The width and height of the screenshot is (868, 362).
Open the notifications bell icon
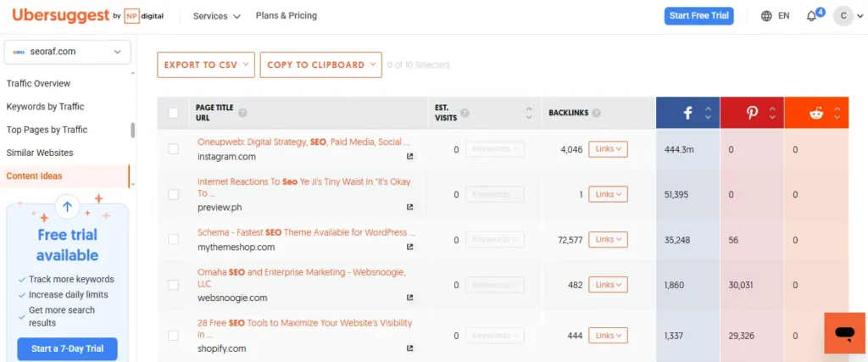click(811, 16)
